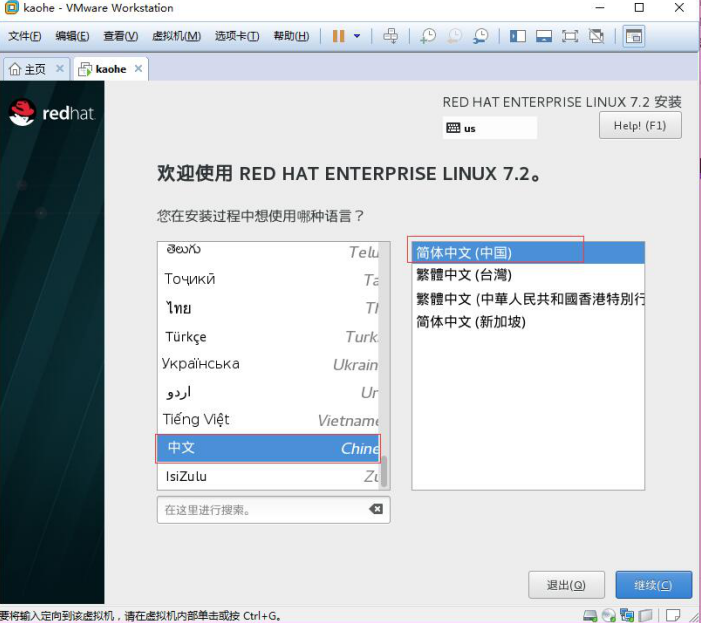Click the language list scrollbar thumb

(x=384, y=471)
